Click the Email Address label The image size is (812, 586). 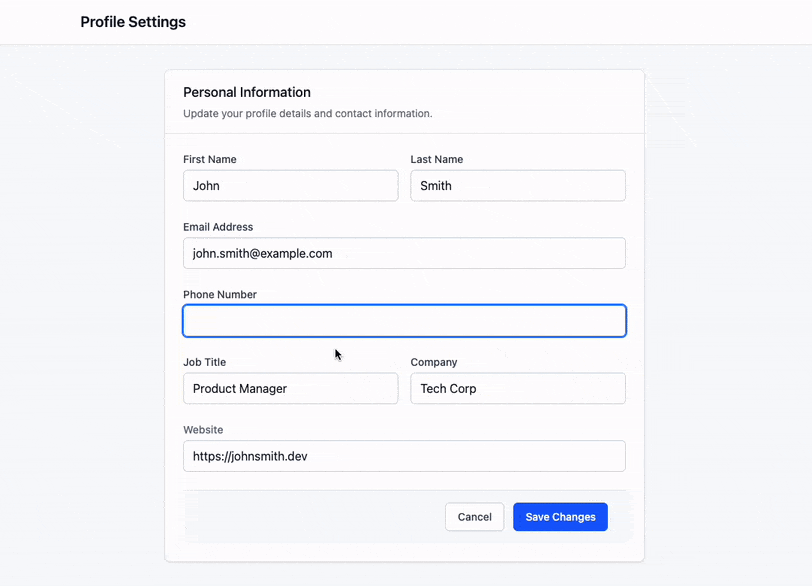(x=218, y=227)
